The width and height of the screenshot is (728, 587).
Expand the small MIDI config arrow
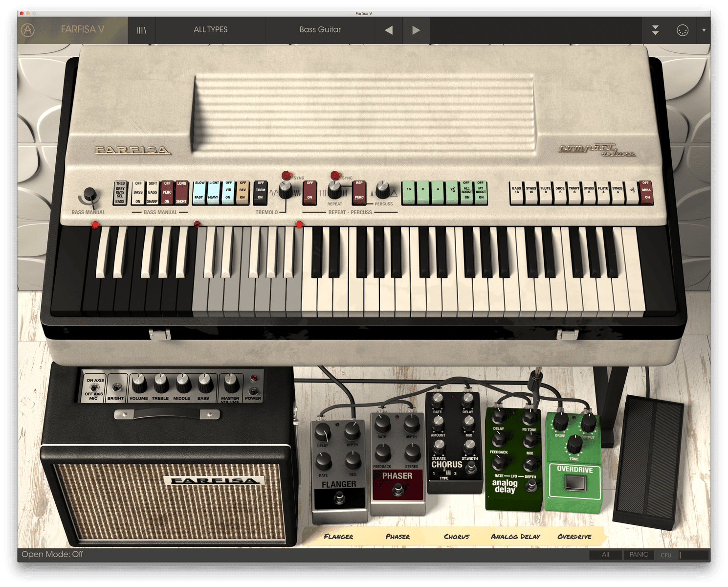(704, 30)
